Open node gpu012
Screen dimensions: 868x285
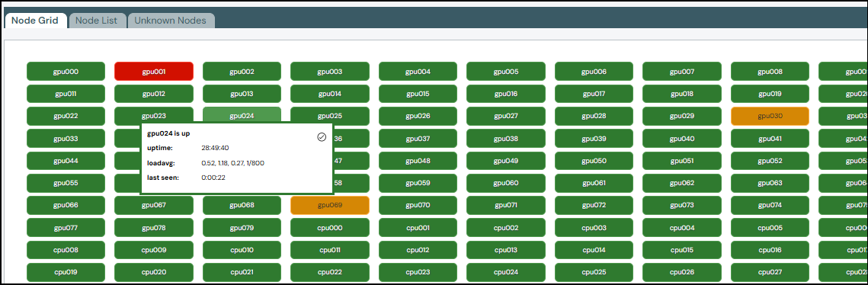[x=154, y=94]
